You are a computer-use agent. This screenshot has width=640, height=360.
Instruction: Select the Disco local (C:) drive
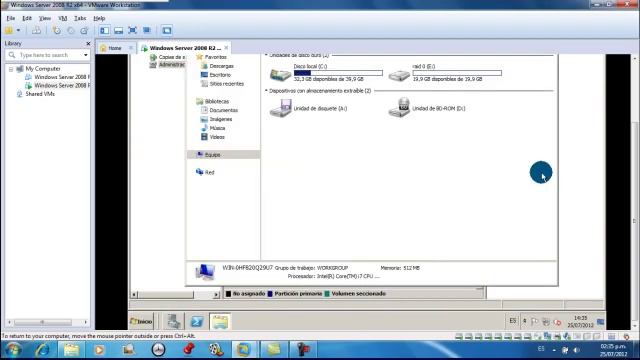pos(327,73)
